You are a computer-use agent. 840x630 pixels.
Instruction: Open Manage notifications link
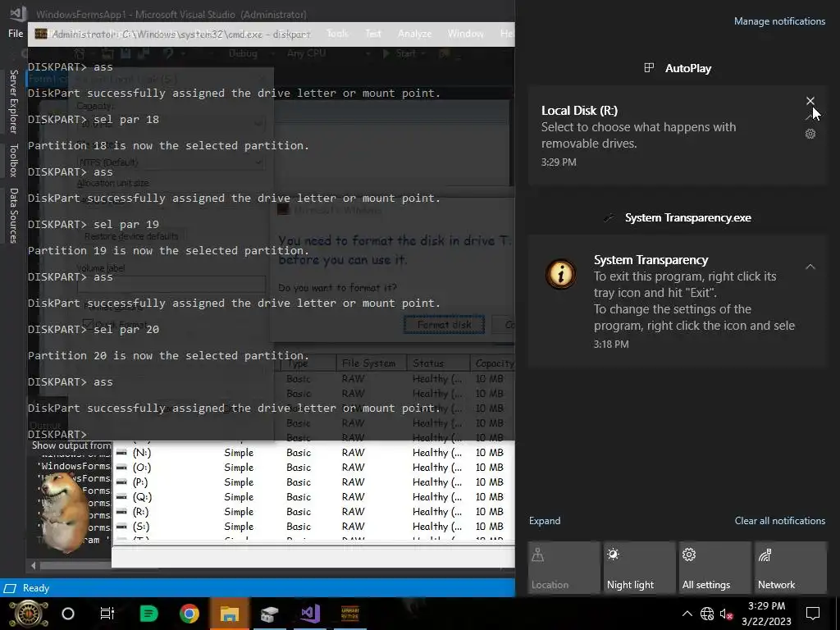click(x=779, y=21)
